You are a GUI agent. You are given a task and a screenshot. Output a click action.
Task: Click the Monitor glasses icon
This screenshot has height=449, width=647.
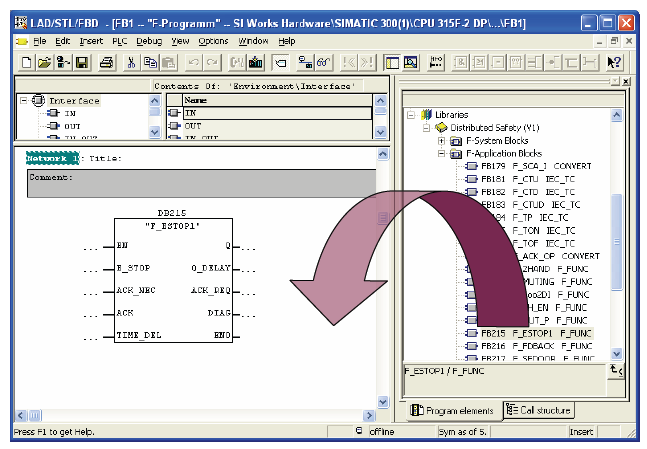[324, 63]
